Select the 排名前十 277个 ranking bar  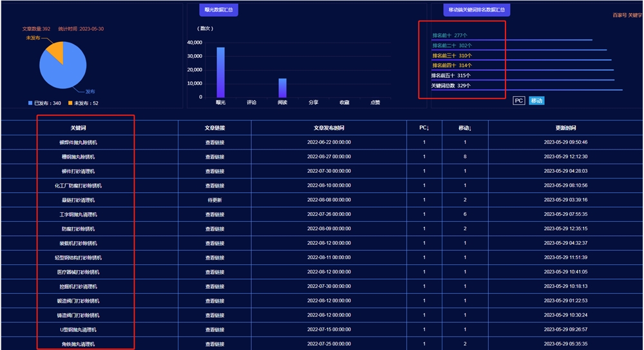(x=512, y=40)
